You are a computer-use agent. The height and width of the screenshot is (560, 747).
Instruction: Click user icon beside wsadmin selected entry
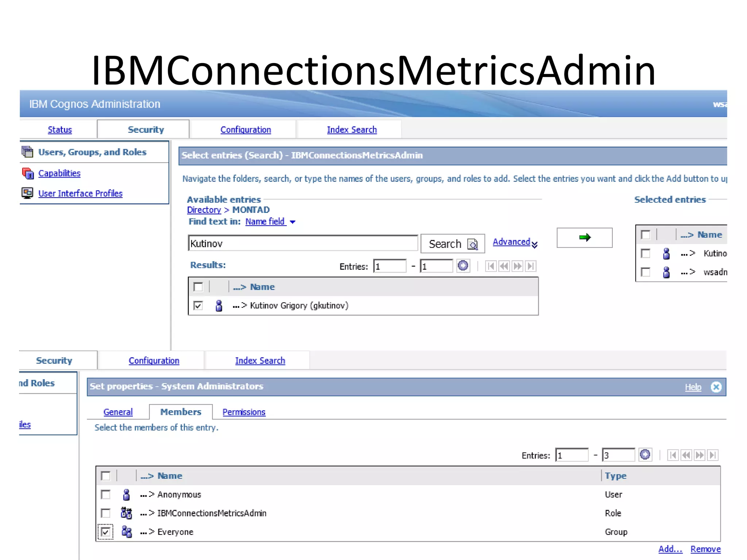(x=666, y=272)
